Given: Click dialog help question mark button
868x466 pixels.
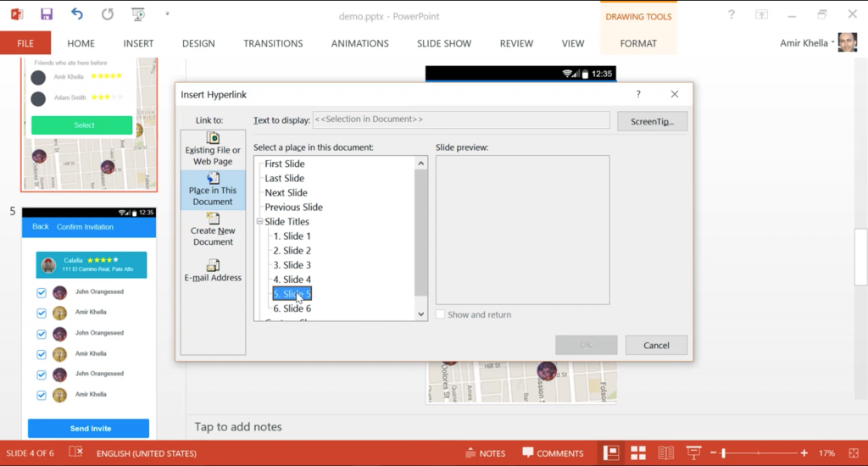Looking at the screenshot, I should [638, 94].
